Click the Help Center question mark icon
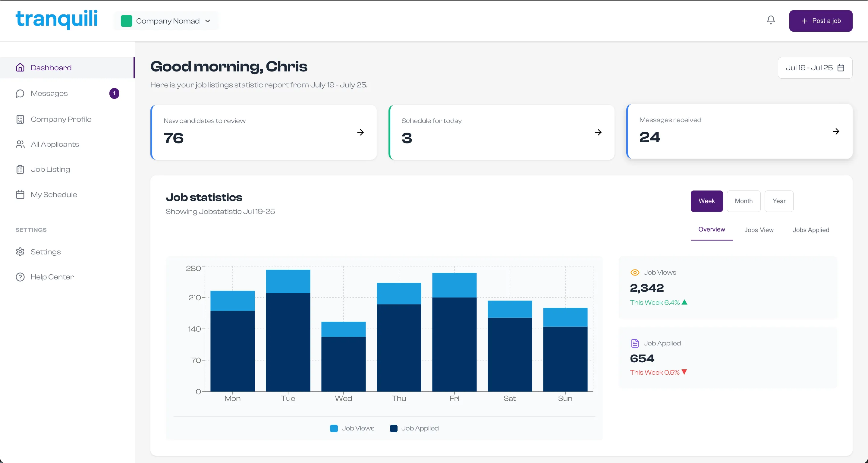 tap(20, 277)
